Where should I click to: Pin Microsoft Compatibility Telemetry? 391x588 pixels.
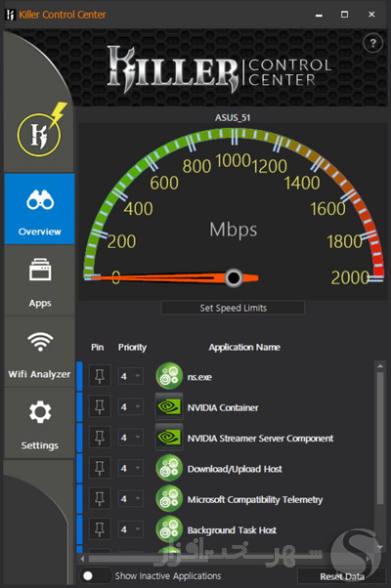[100, 499]
